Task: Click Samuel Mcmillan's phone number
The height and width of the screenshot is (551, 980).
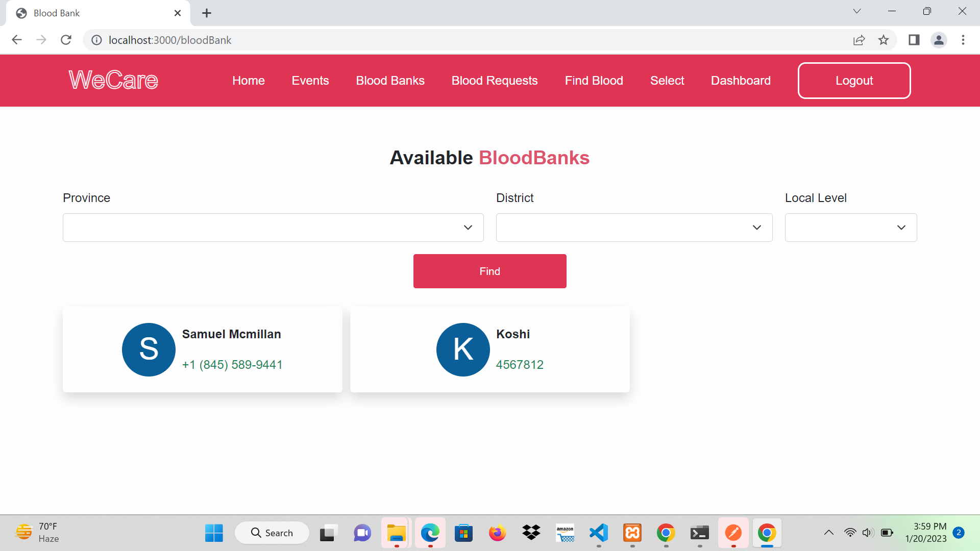Action: (232, 365)
